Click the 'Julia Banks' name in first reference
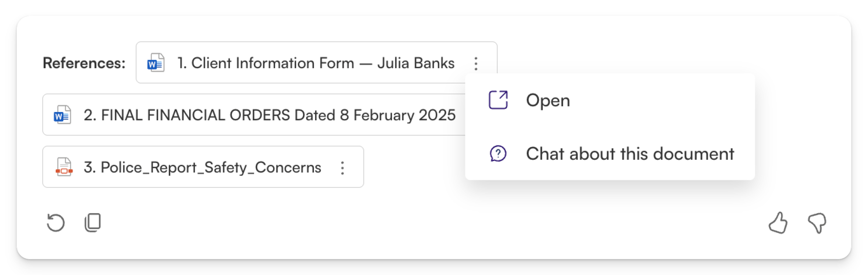868x275 pixels. click(x=416, y=63)
